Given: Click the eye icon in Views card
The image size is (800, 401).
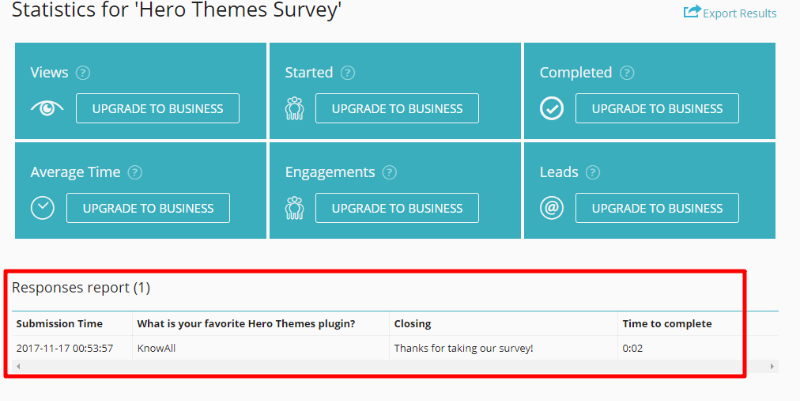Looking at the screenshot, I should [x=46, y=108].
